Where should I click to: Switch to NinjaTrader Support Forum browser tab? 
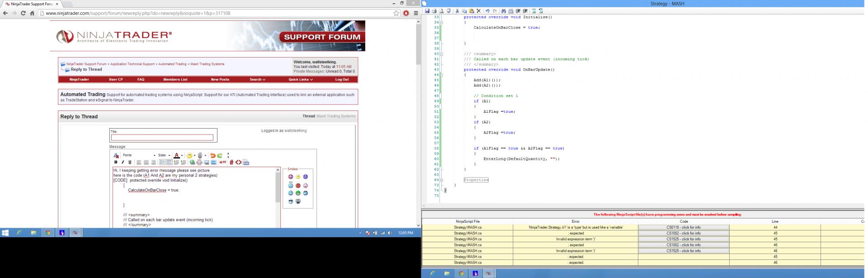pos(32,4)
